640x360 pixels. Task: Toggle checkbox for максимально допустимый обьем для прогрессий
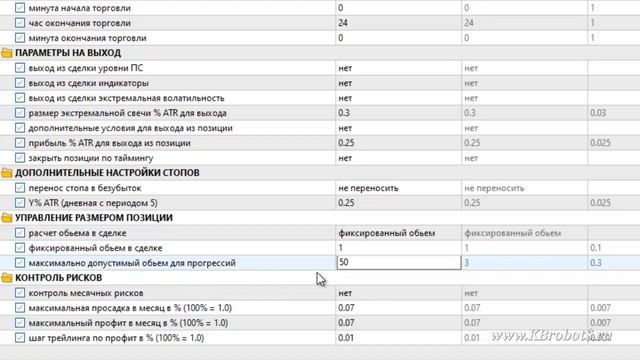(x=20, y=263)
